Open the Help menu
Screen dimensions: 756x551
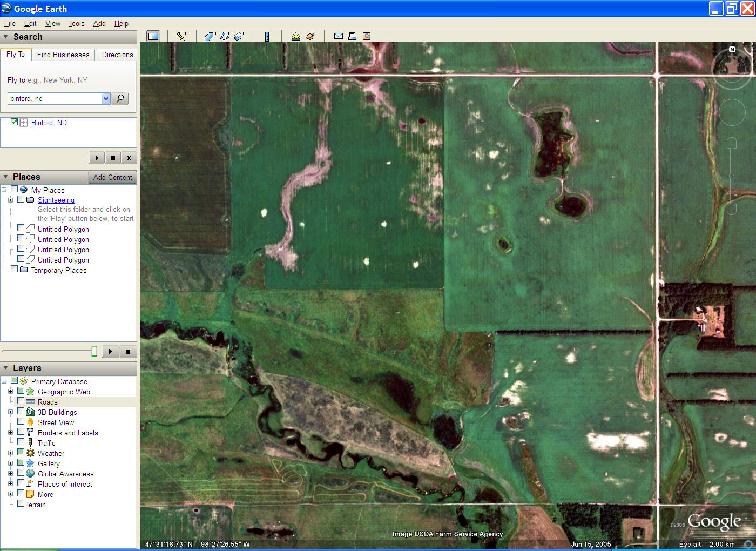pos(122,23)
